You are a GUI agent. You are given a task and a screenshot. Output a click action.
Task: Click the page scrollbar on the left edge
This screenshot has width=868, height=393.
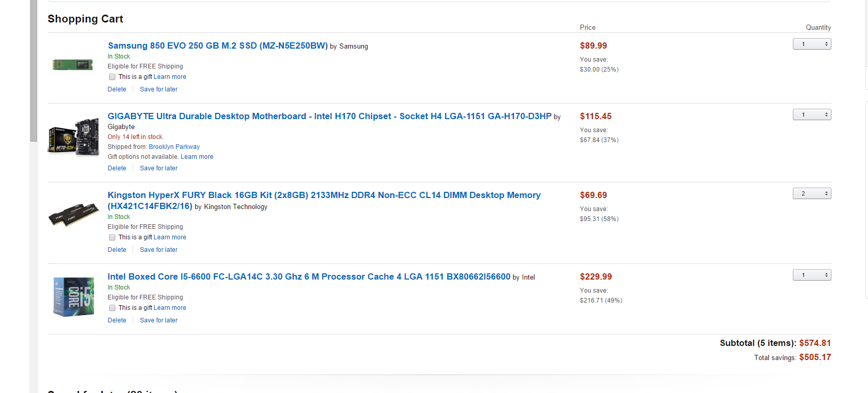point(33,71)
